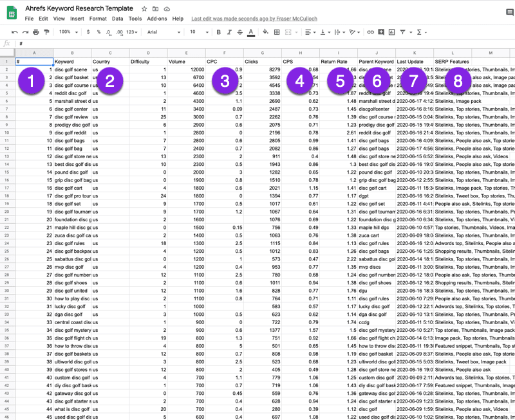Toggle italic formatting
This screenshot has width=515, height=420.
(x=229, y=32)
